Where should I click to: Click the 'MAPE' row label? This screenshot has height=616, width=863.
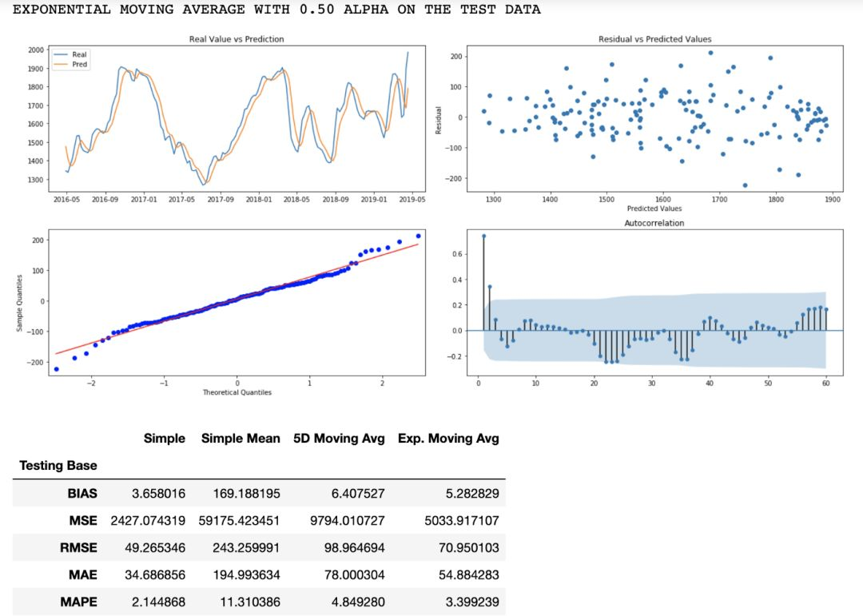[x=78, y=602]
